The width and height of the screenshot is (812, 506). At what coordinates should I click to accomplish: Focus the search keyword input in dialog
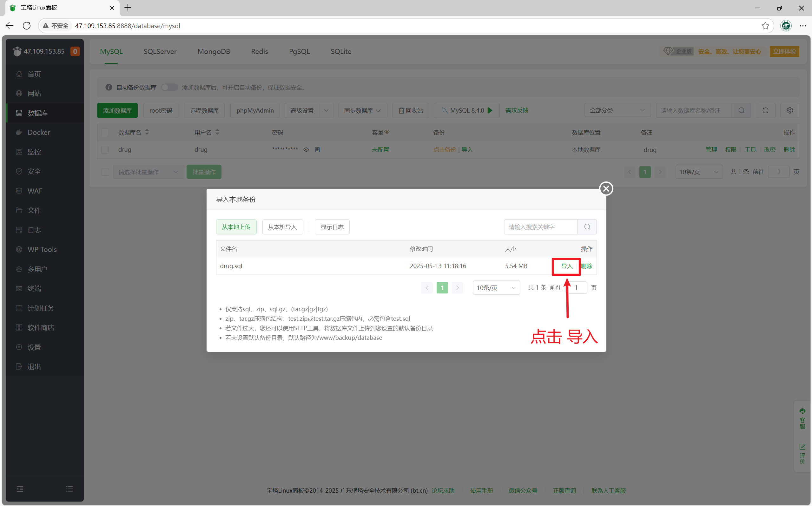540,227
